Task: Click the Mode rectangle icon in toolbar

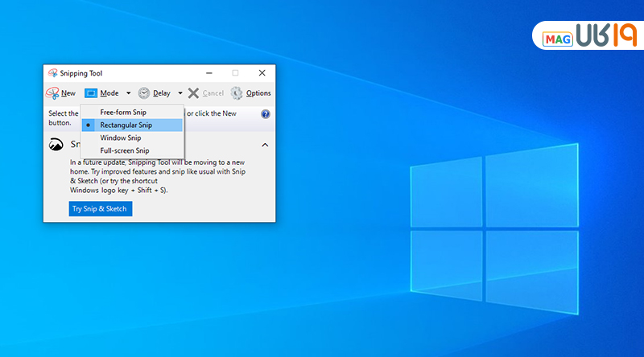Action: [91, 93]
